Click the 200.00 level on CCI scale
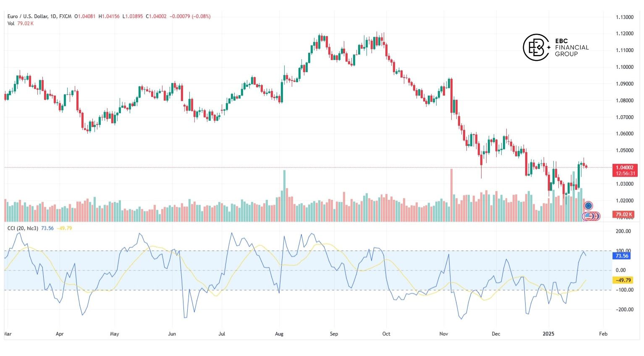This screenshot has height=356, width=644. point(623,231)
